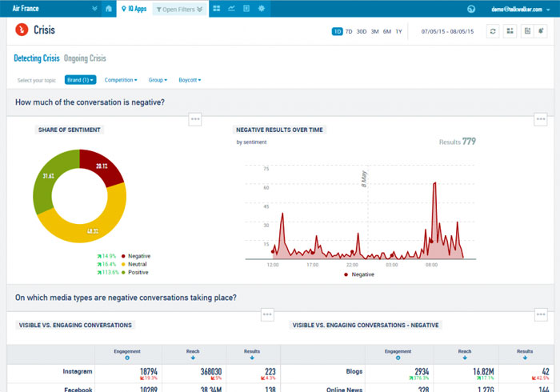Change the widget layout with grid icon

[510, 31]
